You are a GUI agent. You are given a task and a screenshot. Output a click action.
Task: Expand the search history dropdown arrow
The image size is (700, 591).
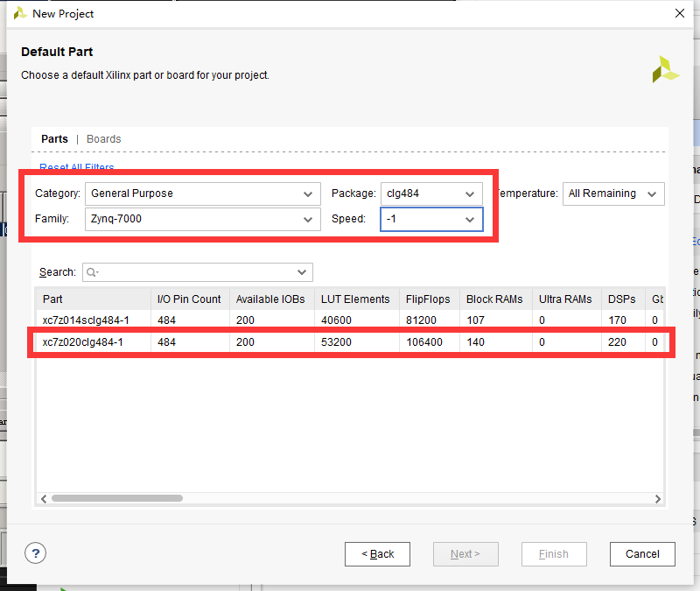pos(302,272)
